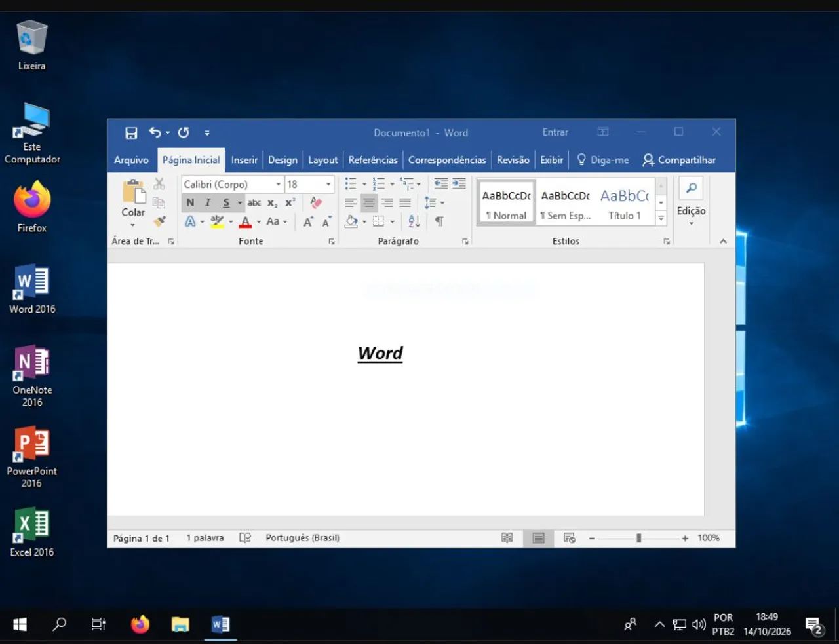The height and width of the screenshot is (644, 839).
Task: Increase paragraph indent
Action: coord(459,184)
